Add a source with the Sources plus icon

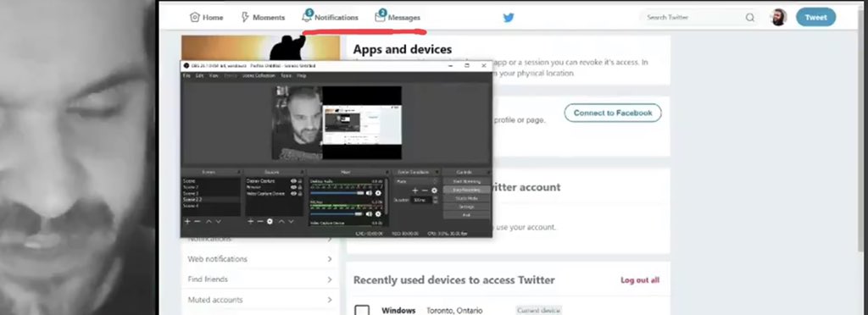tap(251, 222)
